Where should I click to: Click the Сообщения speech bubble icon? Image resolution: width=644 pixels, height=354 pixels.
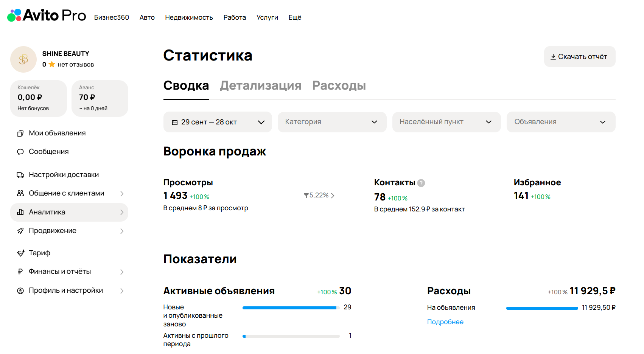[x=20, y=152]
